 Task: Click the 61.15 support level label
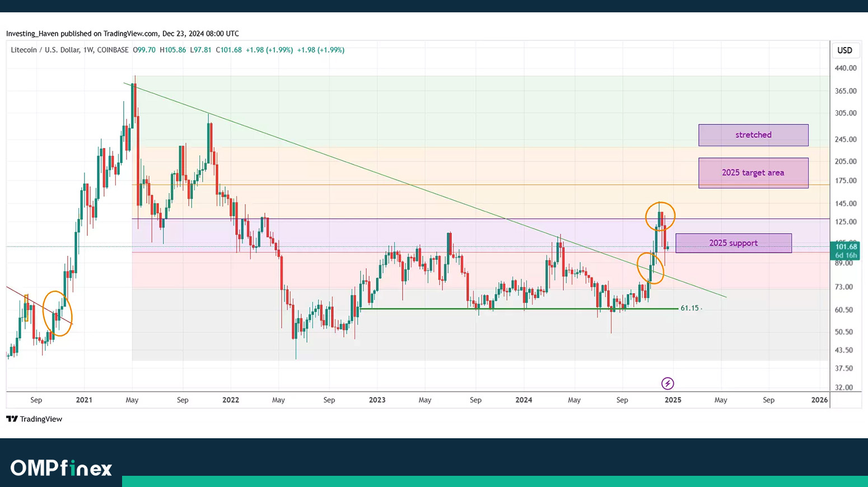tap(689, 308)
